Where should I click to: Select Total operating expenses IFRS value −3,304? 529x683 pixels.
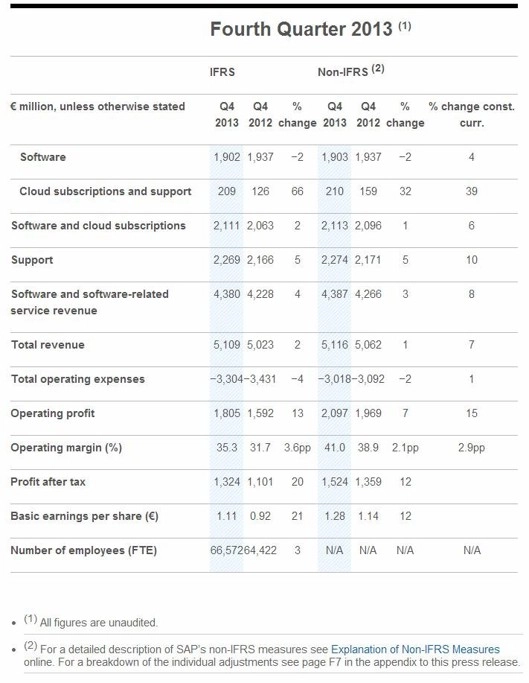227,379
